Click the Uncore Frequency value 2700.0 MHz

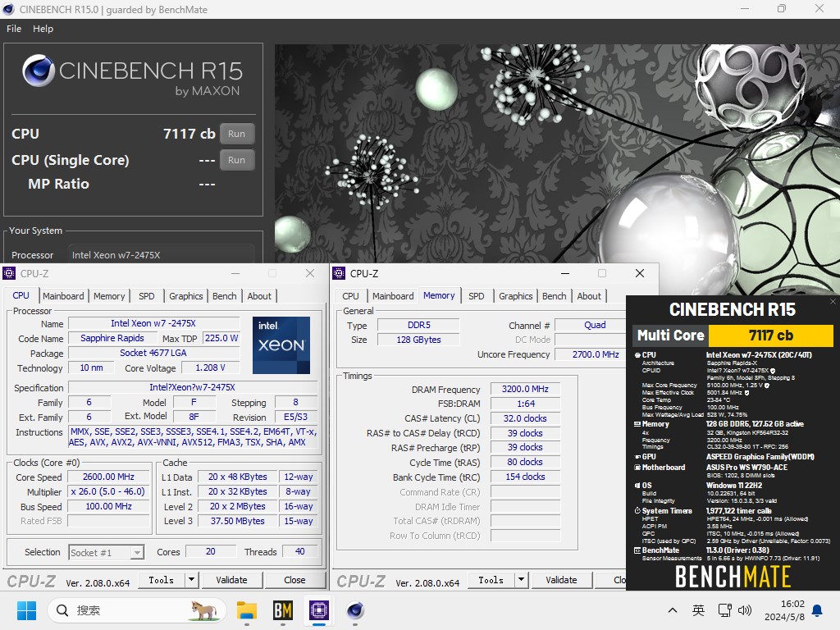tap(591, 354)
